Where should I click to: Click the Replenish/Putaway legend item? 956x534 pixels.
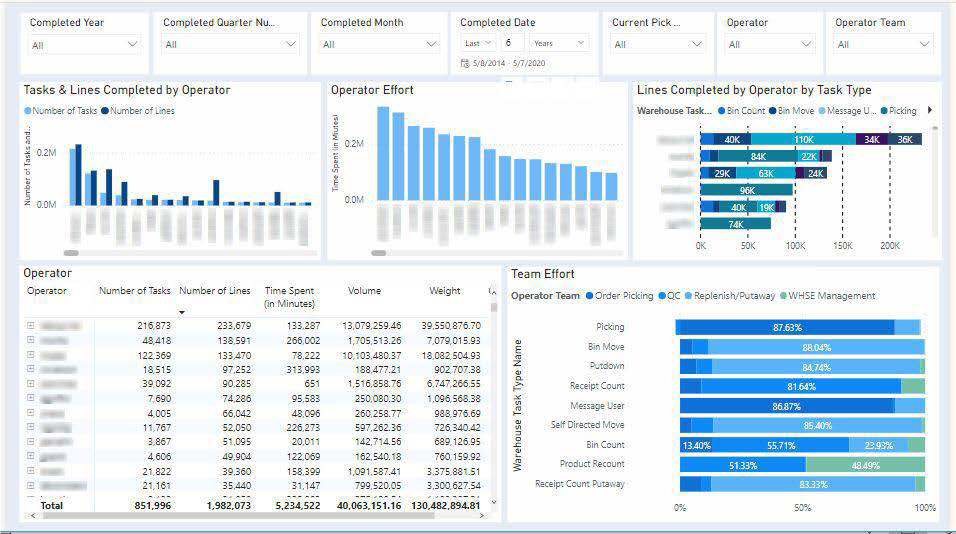coord(730,296)
